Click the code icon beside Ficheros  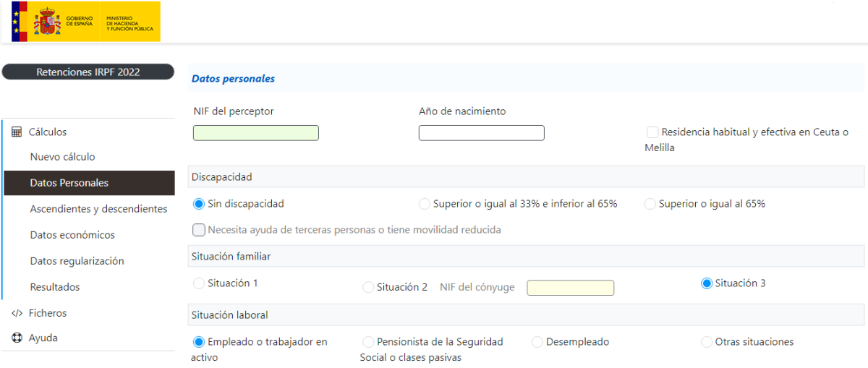tap(17, 313)
